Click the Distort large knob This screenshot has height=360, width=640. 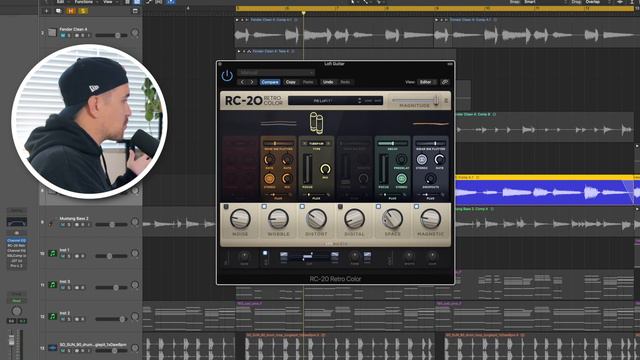[x=316, y=219]
